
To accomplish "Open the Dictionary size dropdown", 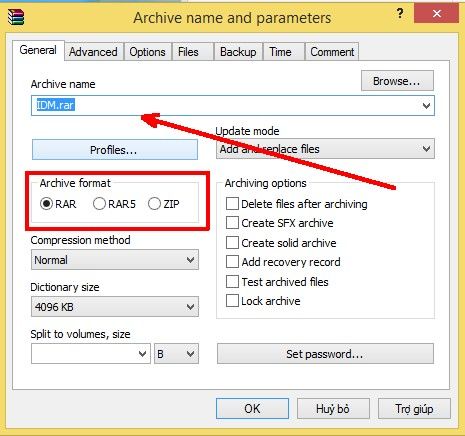I will (x=115, y=307).
